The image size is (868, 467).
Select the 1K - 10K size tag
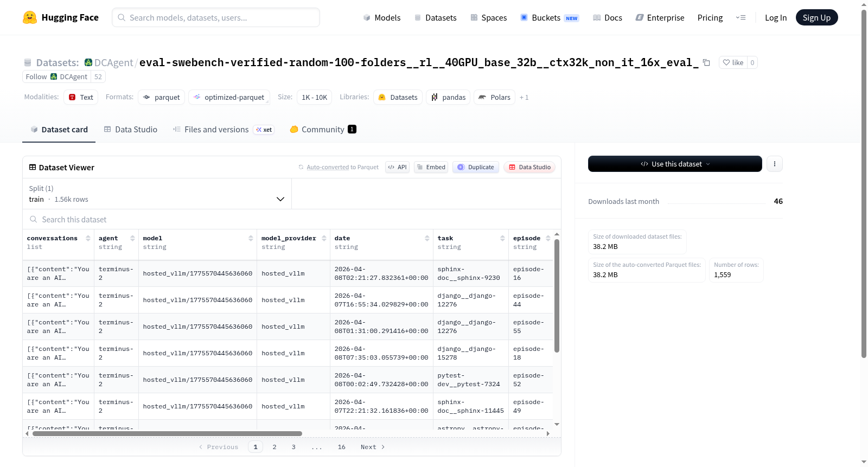click(314, 97)
